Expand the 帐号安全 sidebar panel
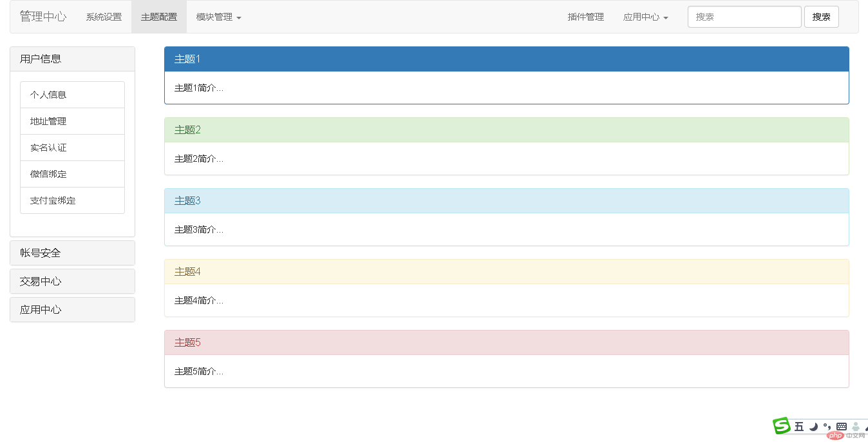868x442 pixels. pyautogui.click(x=72, y=253)
